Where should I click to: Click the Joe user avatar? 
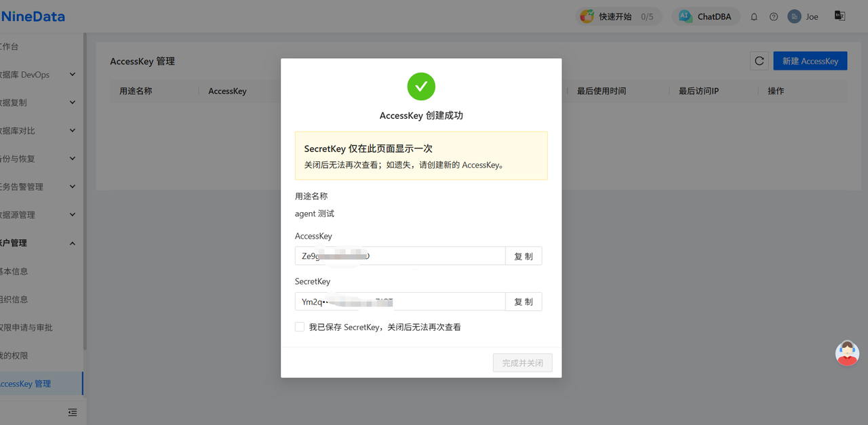pos(794,16)
